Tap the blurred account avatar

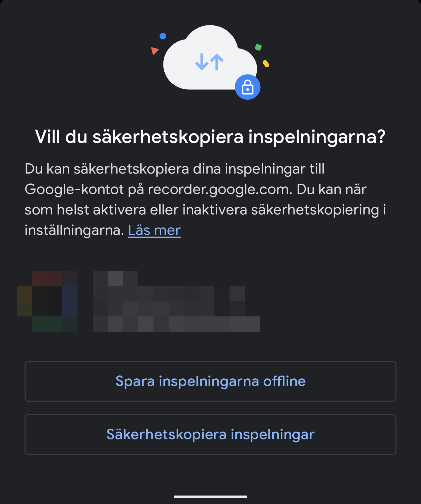tap(47, 301)
